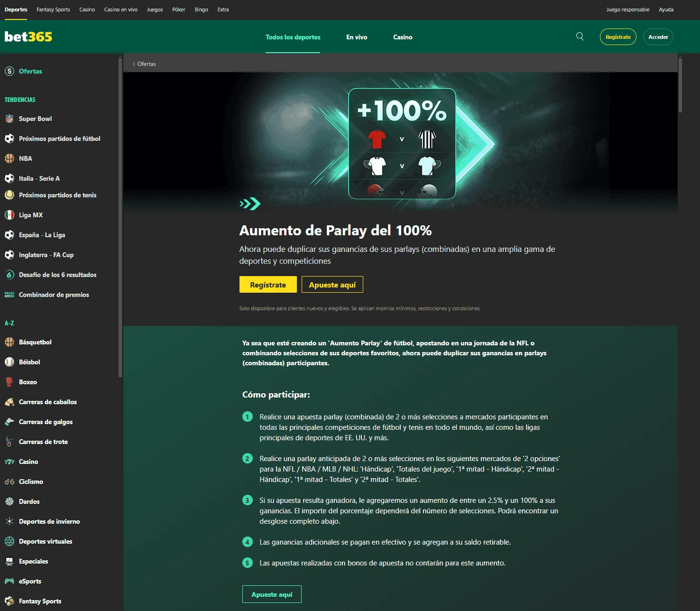Click the header Regístrate button
Viewport: 700px width, 611px height.
(618, 37)
